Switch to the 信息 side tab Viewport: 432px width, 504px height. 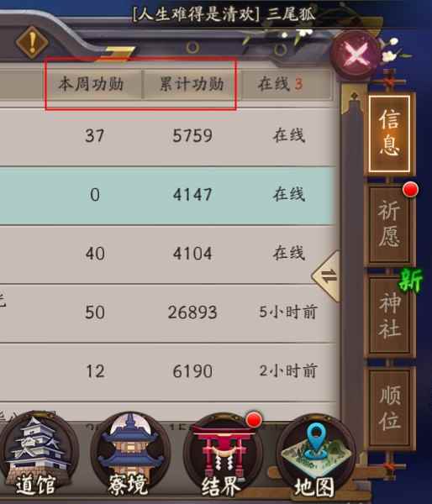tap(389, 134)
